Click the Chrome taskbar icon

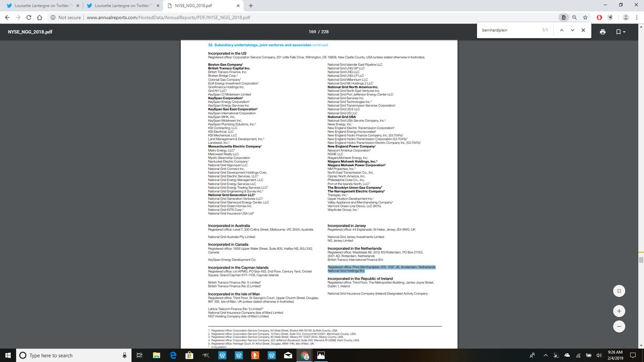pyautogui.click(x=305, y=355)
